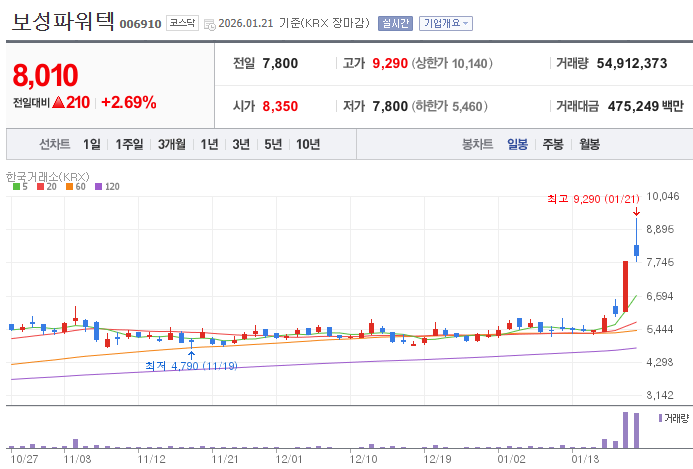Click the 보성파워텍 stock name title
Viewport: 693px width, 469px height.
click(63, 22)
